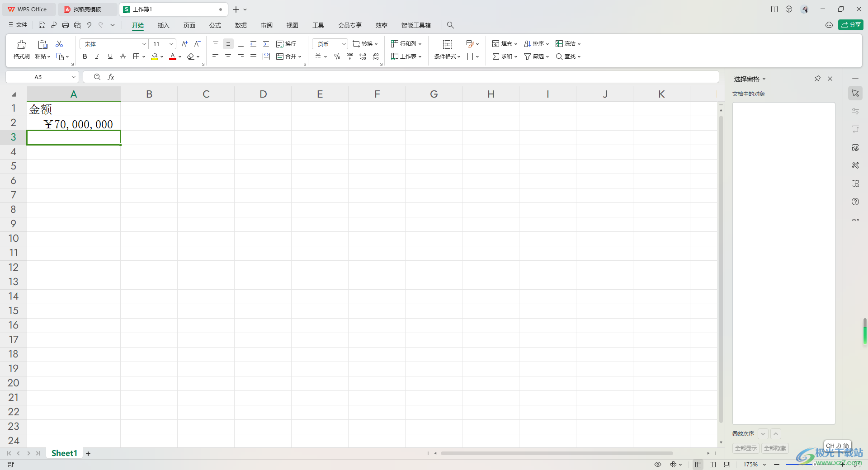The width and height of the screenshot is (868, 470).
Task: Click the increase decimal places icon
Action: 363,56
